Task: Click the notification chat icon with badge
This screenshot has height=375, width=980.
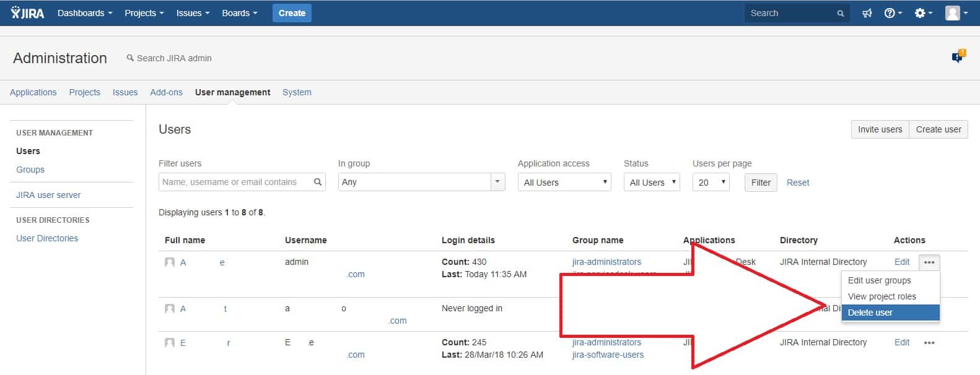Action: click(x=958, y=57)
